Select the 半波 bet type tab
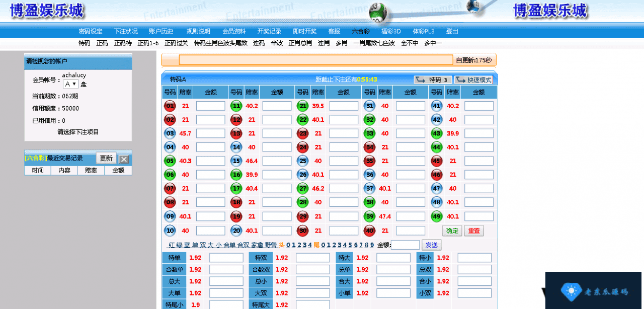 pyautogui.click(x=276, y=43)
